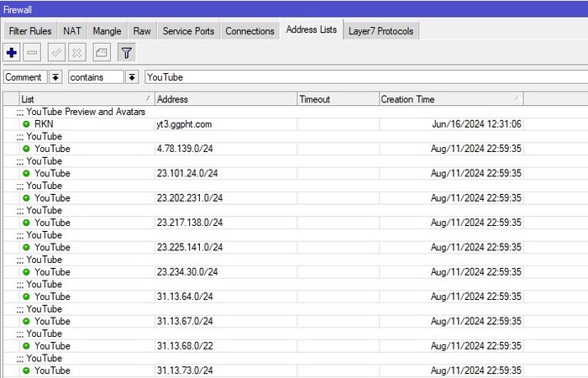
Task: Open the Connections tab
Action: tap(249, 31)
